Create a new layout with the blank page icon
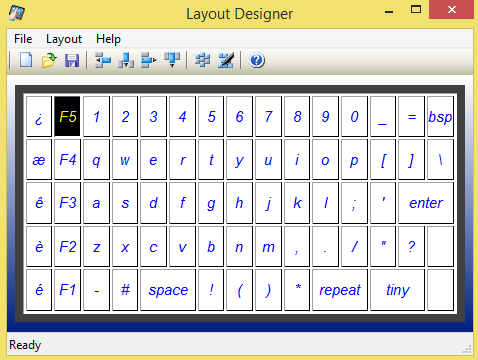The height and width of the screenshot is (360, 478). (26, 60)
